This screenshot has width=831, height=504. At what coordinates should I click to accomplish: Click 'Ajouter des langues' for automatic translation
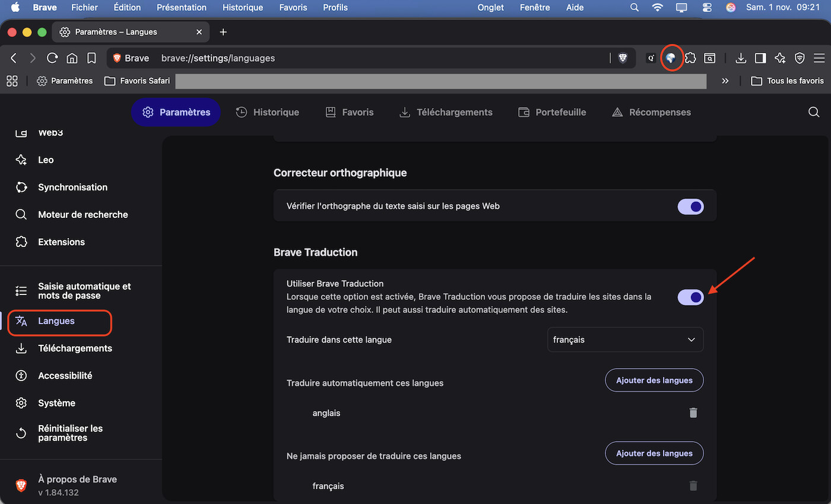654,381
